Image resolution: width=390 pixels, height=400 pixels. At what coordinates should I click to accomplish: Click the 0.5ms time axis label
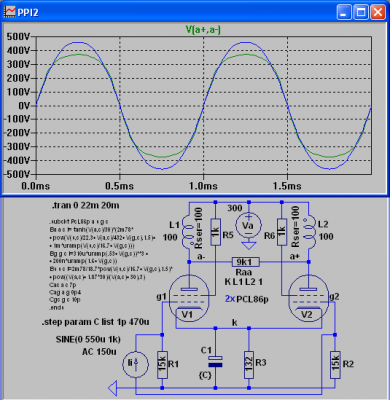119,186
